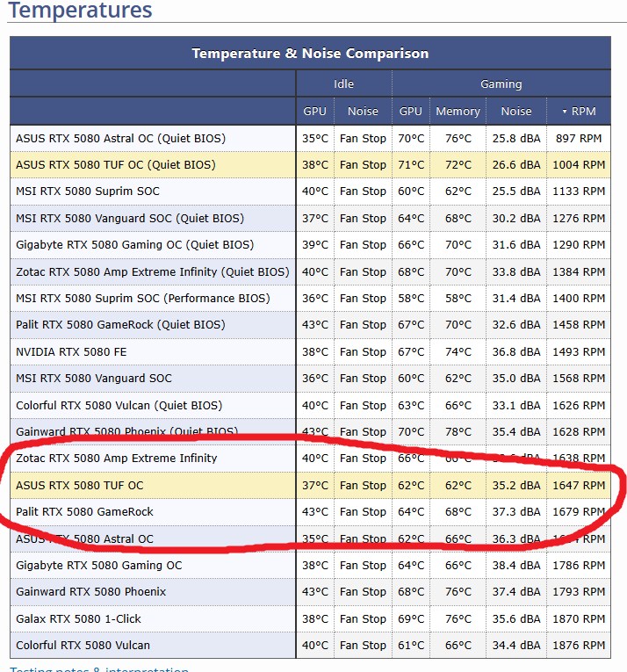The image size is (627, 672).
Task: Click the 30.2 dBA noise value
Action: click(516, 219)
